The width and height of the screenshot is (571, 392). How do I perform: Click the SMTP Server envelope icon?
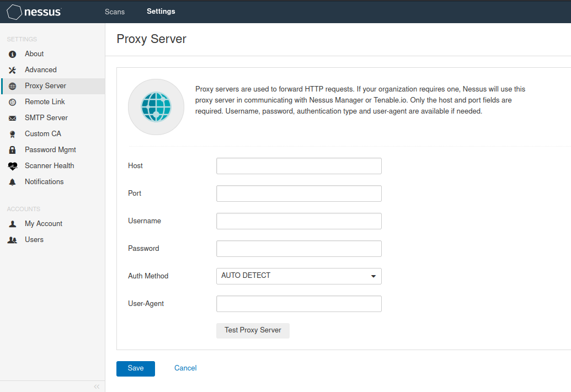[12, 119]
